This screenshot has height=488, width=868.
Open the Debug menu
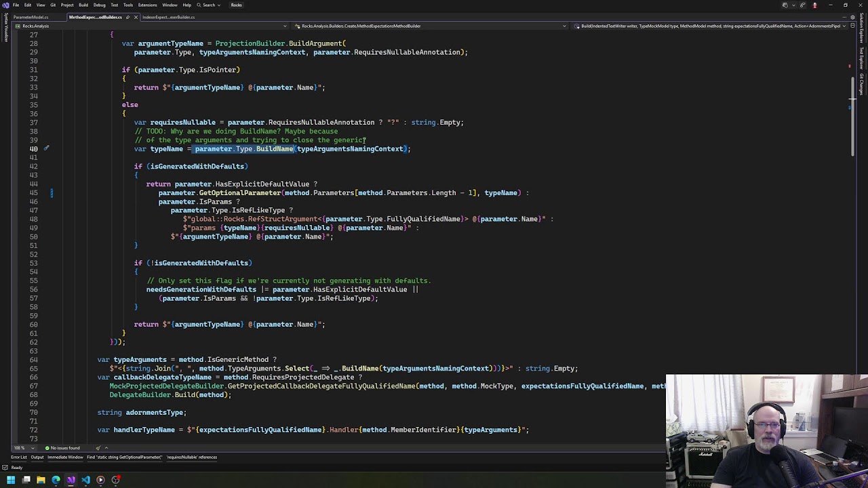pyautogui.click(x=99, y=5)
